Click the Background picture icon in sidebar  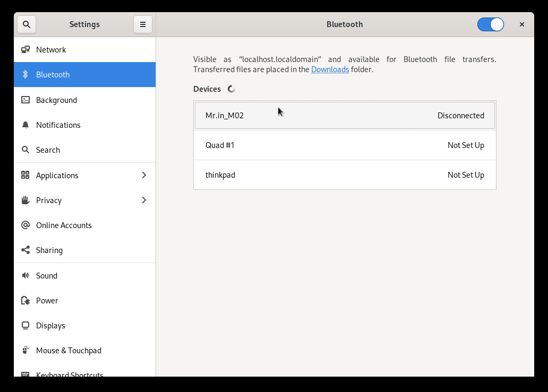tap(25, 100)
